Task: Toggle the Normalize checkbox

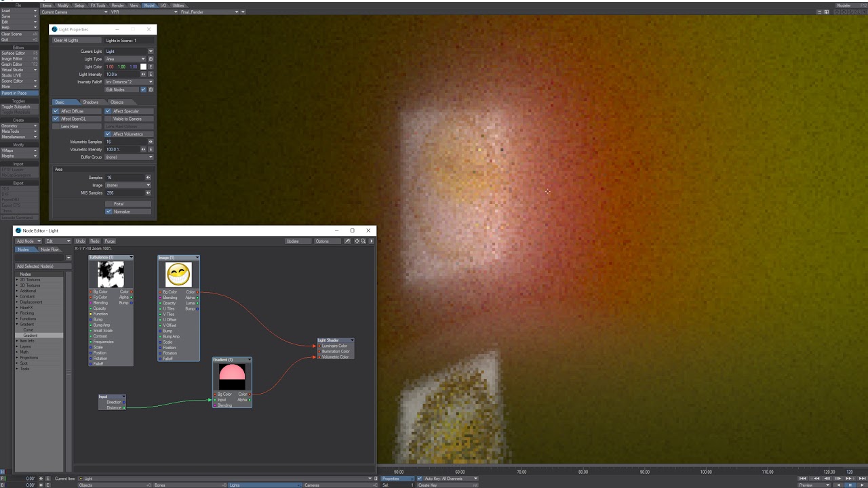Action: coord(108,211)
